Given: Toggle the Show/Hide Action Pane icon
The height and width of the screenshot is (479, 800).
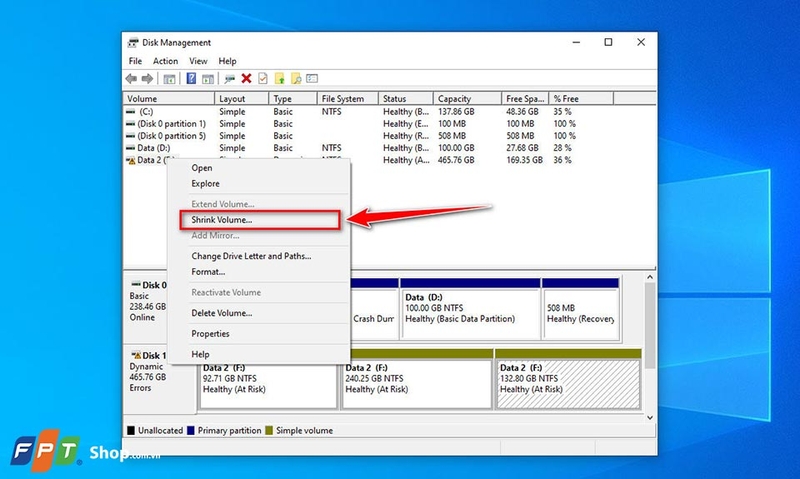Looking at the screenshot, I should point(208,79).
